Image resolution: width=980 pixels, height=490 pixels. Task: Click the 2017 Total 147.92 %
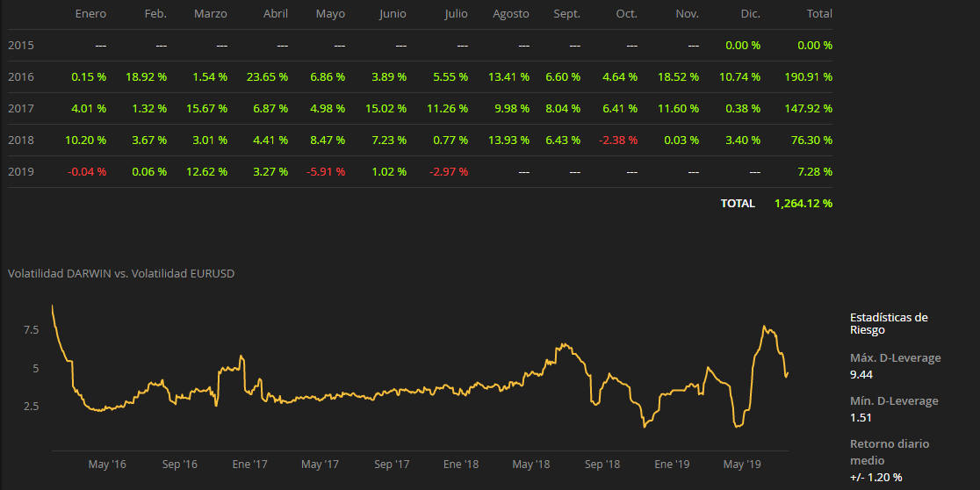[x=808, y=109]
